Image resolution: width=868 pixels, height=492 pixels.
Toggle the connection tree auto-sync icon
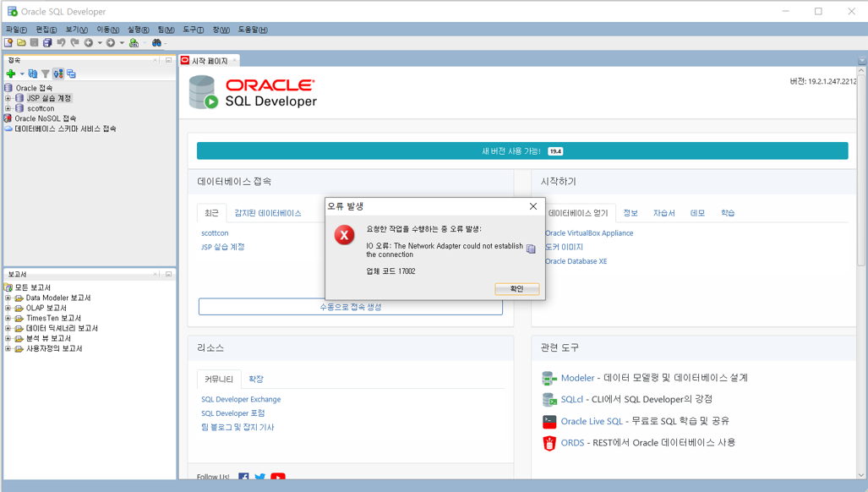58,74
